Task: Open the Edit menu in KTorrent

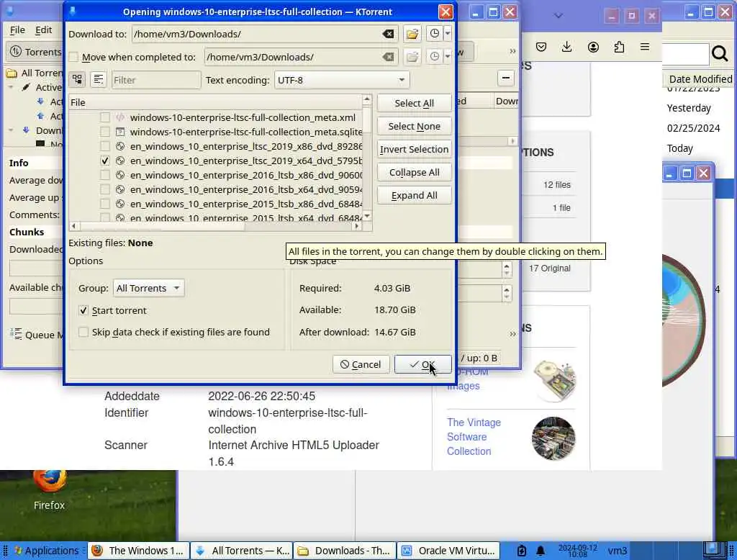Action: [x=43, y=30]
